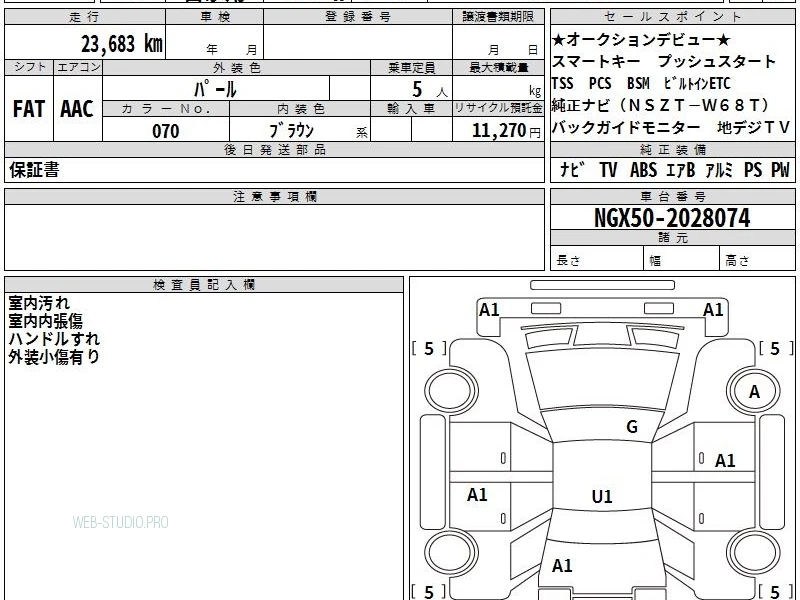Click the カラーNo. header
Image resolution: width=800 pixels, height=600 pixels.
pos(166,109)
